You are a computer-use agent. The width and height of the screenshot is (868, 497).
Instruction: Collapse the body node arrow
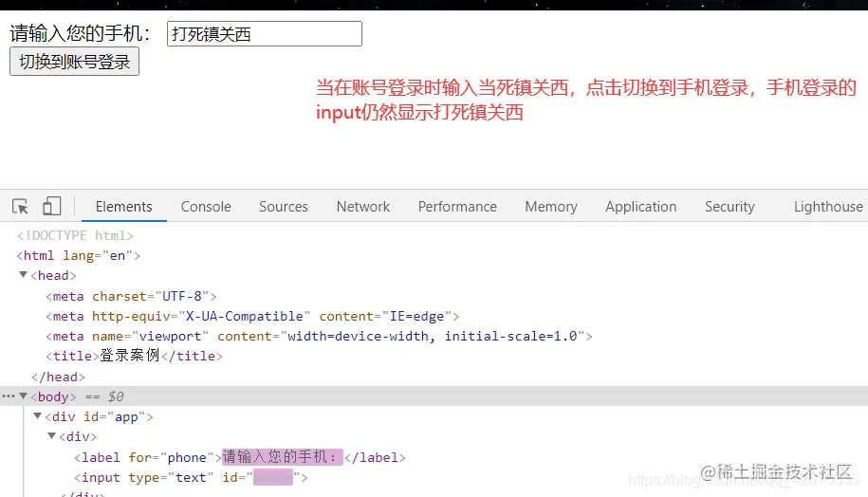click(x=24, y=396)
